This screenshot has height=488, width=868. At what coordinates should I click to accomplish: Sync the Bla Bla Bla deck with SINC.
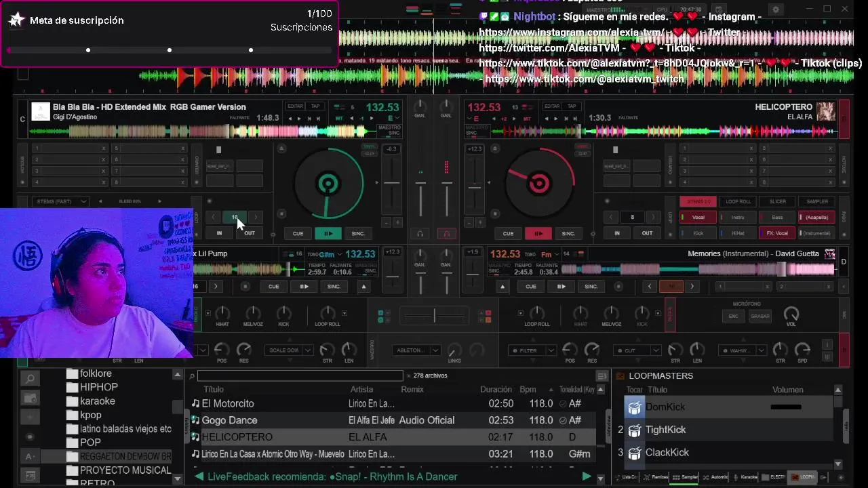click(358, 234)
